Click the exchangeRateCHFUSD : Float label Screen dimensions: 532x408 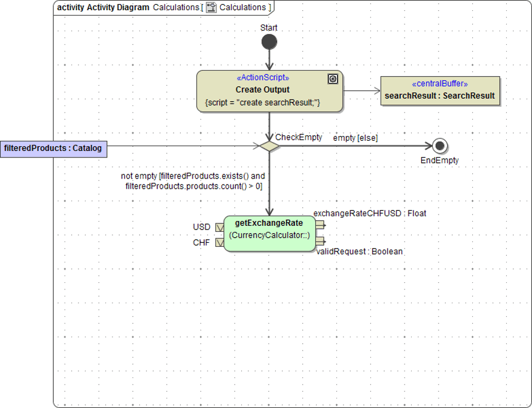coord(370,213)
